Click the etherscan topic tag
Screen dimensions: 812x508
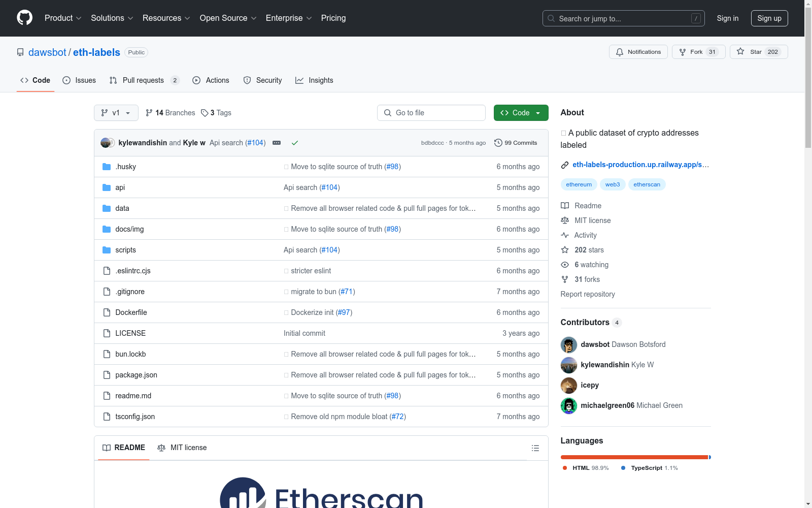[647, 184]
